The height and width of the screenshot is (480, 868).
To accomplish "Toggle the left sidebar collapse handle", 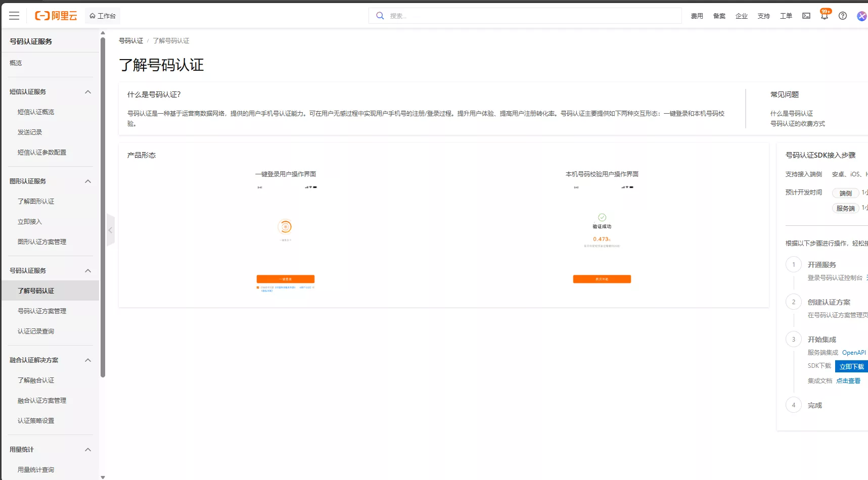I will 110,230.
